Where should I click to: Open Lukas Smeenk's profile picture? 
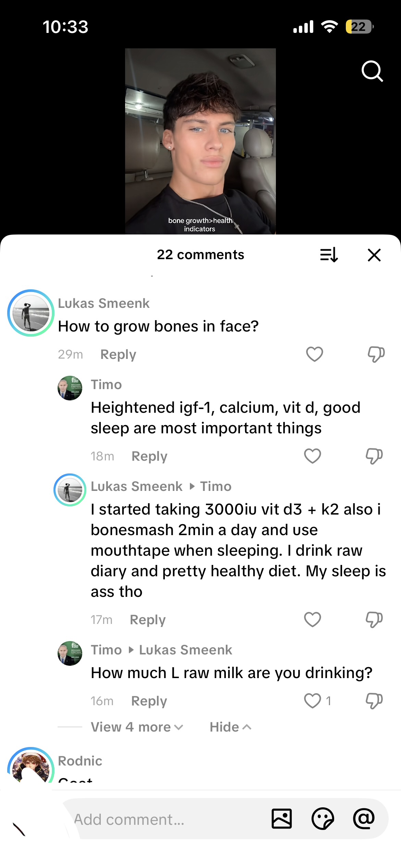[x=31, y=313]
